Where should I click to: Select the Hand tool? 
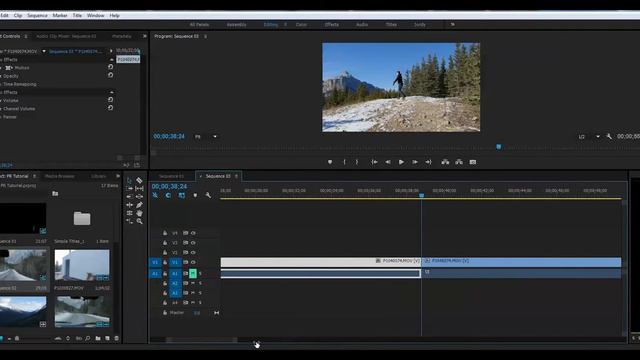click(139, 213)
